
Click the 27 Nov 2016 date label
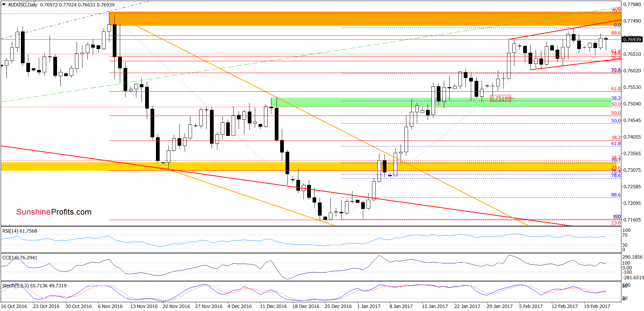[x=209, y=306]
